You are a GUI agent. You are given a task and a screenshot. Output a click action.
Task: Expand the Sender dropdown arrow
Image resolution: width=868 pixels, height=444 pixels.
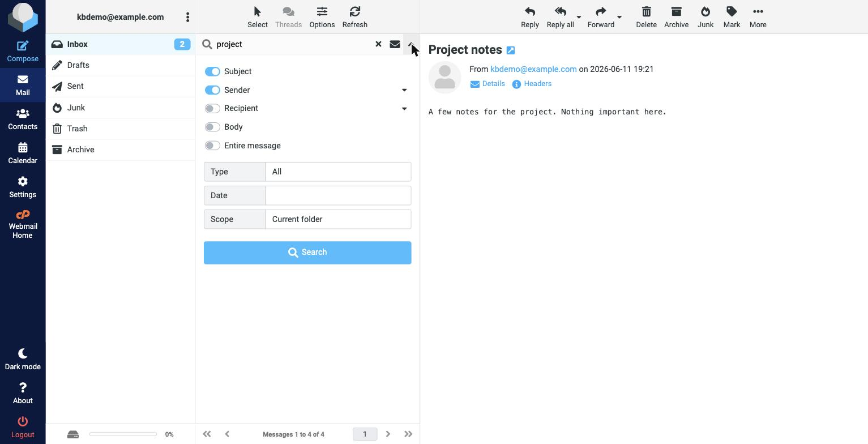coord(404,90)
